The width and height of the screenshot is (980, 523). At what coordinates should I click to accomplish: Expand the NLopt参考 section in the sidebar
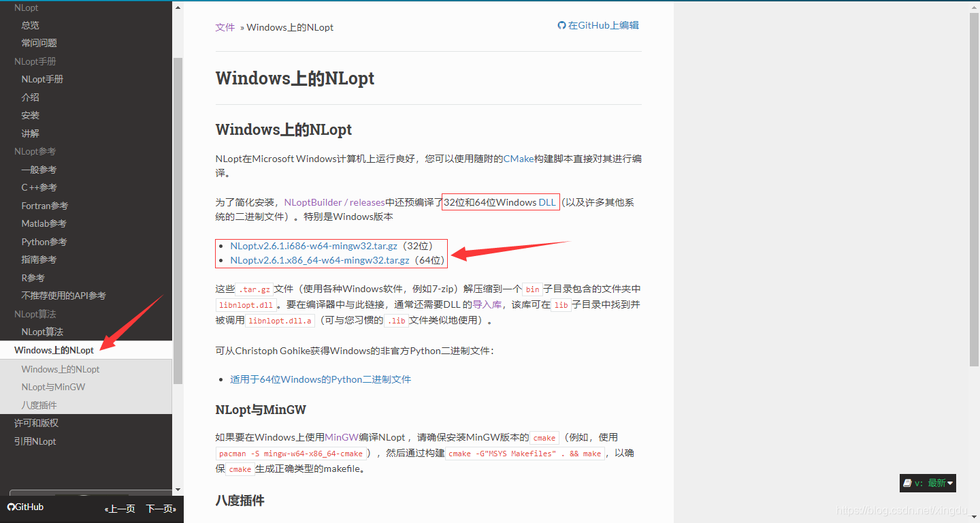tap(34, 151)
